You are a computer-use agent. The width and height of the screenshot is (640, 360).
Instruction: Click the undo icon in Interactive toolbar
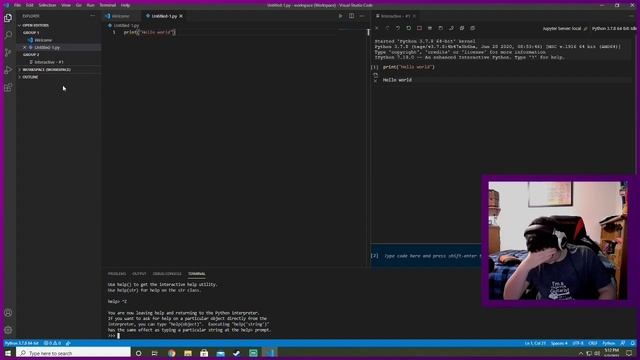coord(398,28)
